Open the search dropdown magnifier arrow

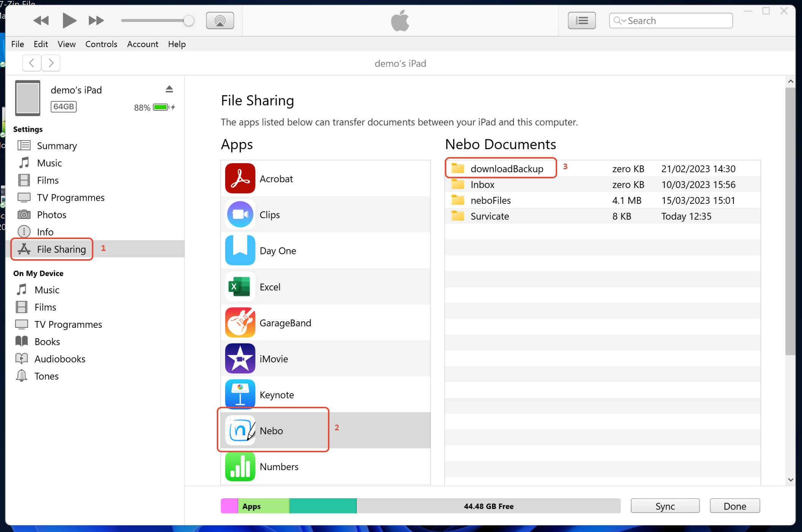pyautogui.click(x=619, y=20)
